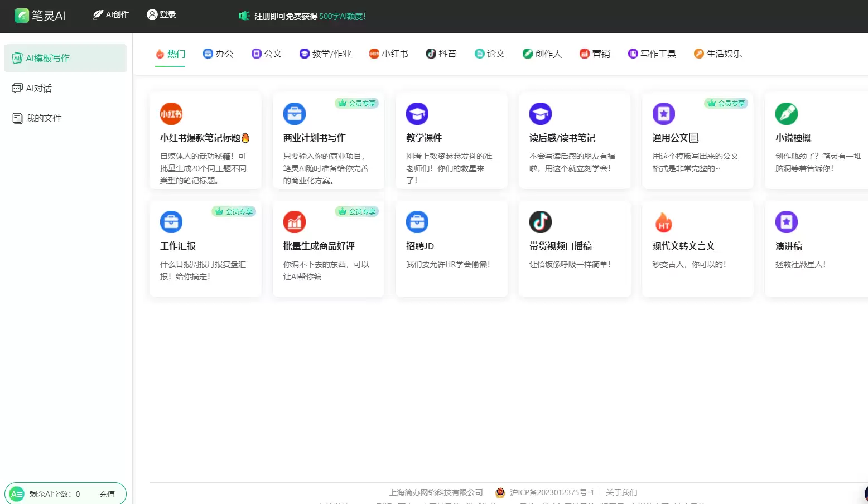Switch to 营销 tab
The width and height of the screenshot is (868, 504).
click(595, 54)
